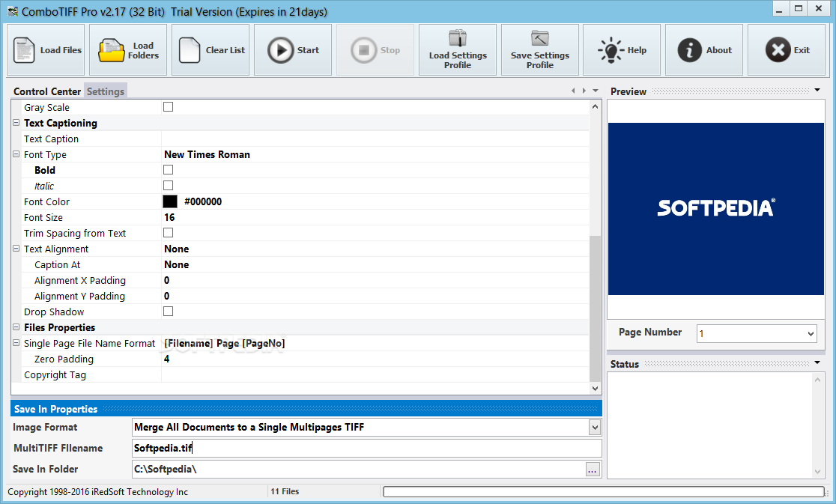Clear the file list with Clear List
This screenshot has width=836, height=504.
210,50
